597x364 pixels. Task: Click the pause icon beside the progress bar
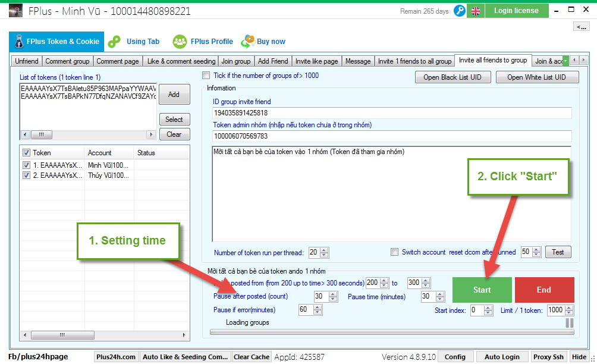click(569, 323)
